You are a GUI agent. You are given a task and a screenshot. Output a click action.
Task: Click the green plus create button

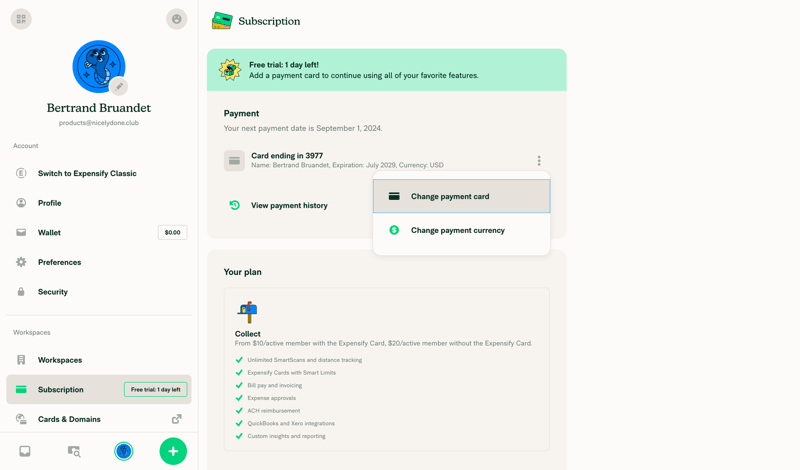(173, 452)
